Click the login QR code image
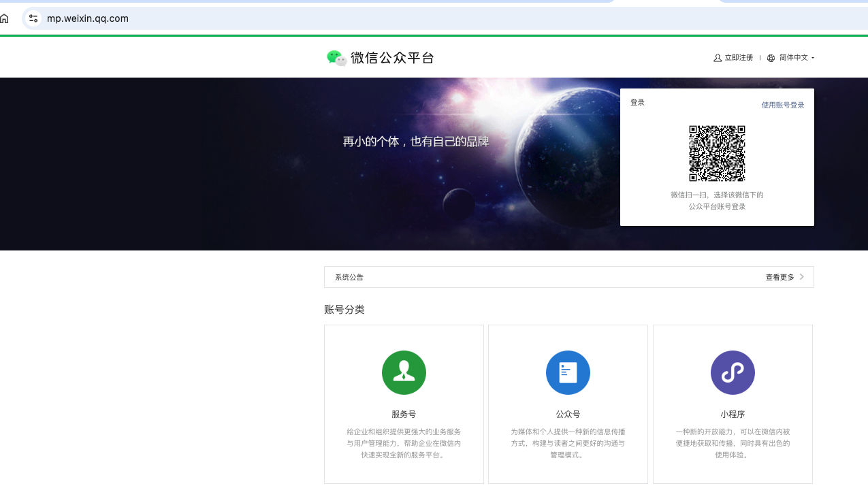 point(717,153)
